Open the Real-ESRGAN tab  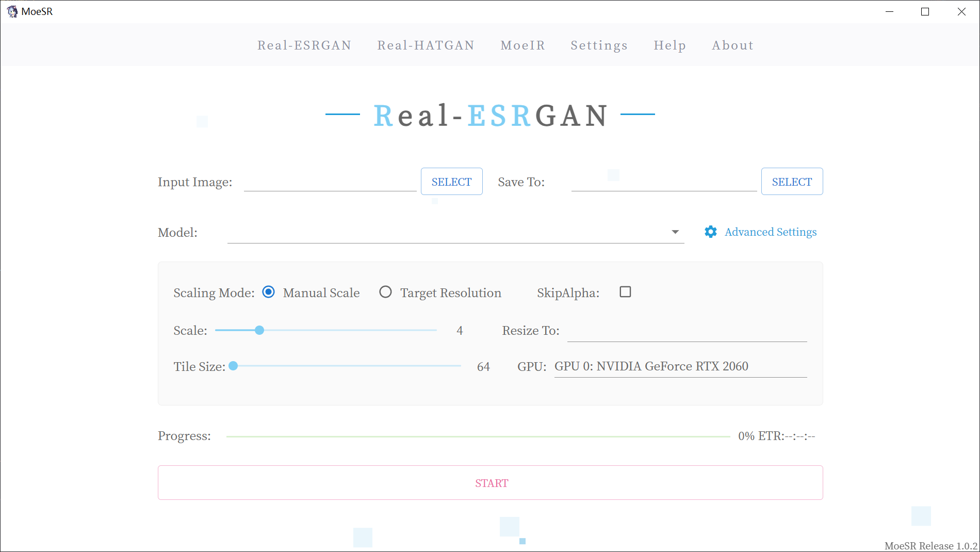[x=304, y=45]
